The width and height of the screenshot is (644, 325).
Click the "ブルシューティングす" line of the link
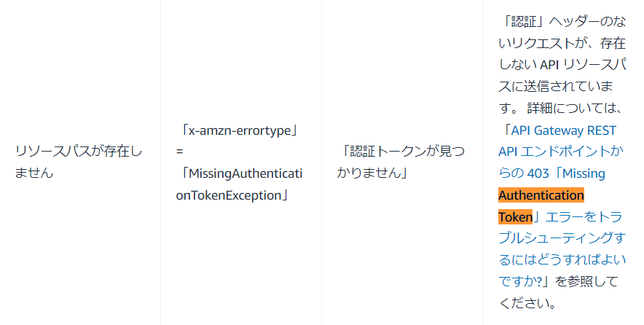[x=561, y=238]
